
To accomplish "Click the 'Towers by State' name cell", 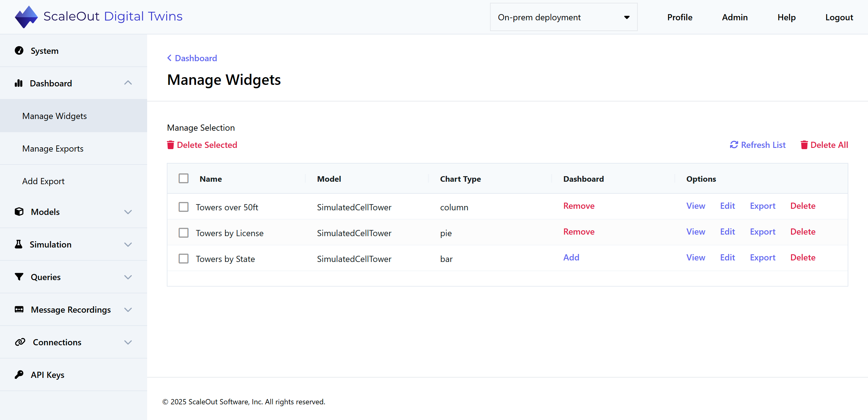I will pyautogui.click(x=225, y=259).
